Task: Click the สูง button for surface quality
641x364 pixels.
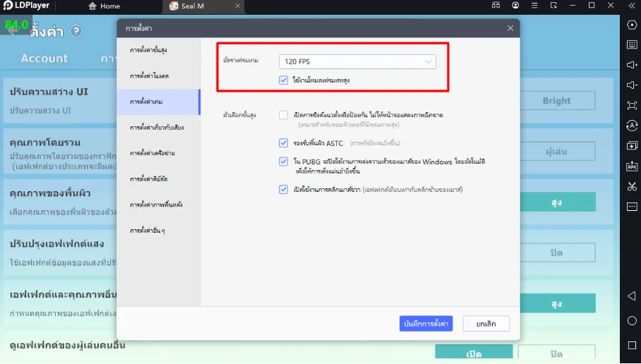Action: 557,202
